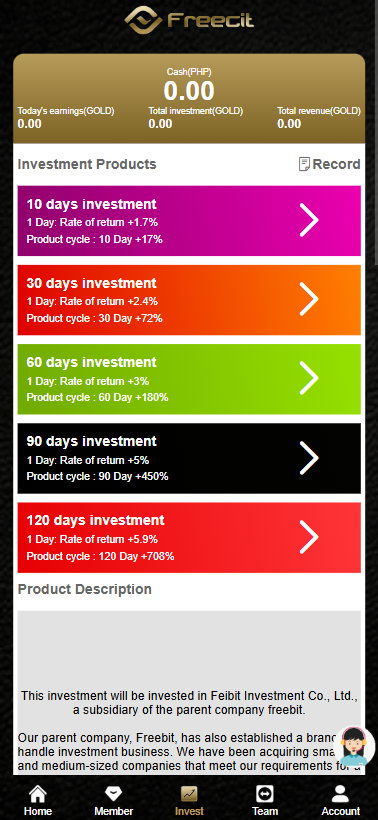Expand the 30 days investment chevron

coord(309,299)
